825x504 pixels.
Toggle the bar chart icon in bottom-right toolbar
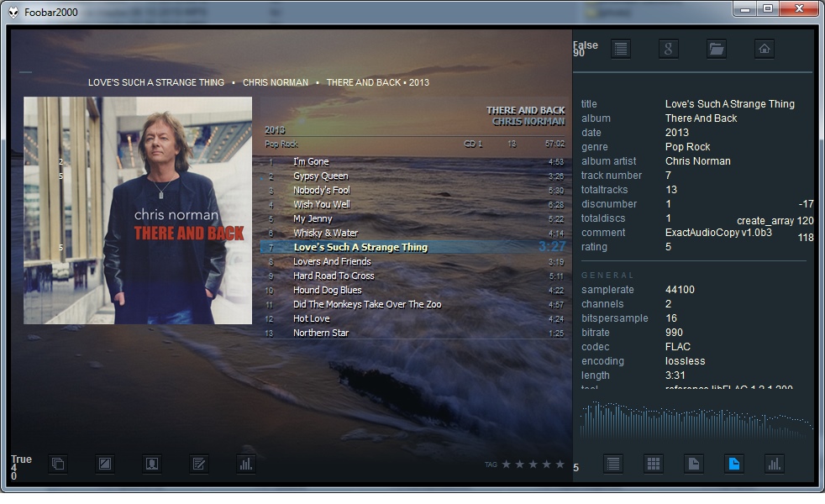[774, 464]
